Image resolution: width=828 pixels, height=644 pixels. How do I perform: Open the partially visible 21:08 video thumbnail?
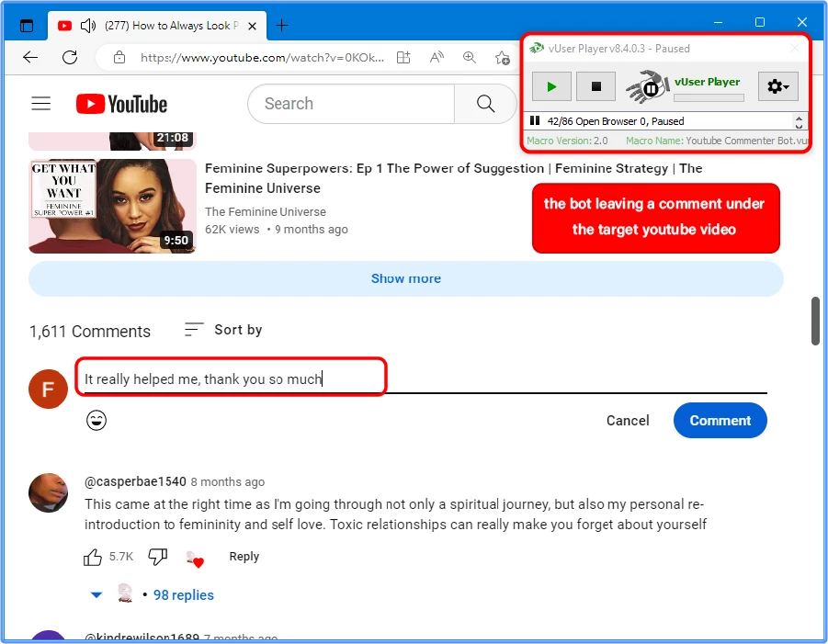[x=112, y=141]
